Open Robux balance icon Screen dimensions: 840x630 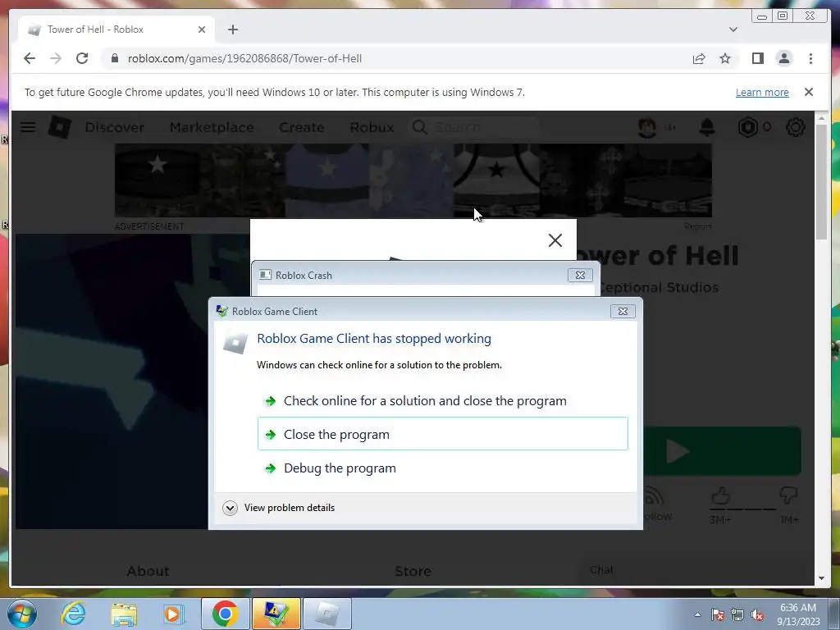click(x=748, y=127)
